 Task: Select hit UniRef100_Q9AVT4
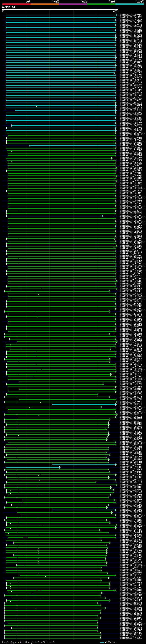131,93
